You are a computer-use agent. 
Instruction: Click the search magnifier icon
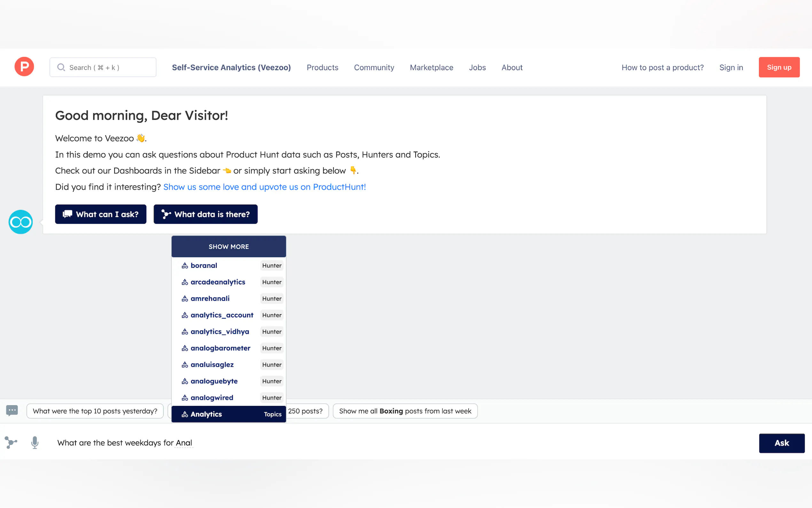pyautogui.click(x=61, y=67)
